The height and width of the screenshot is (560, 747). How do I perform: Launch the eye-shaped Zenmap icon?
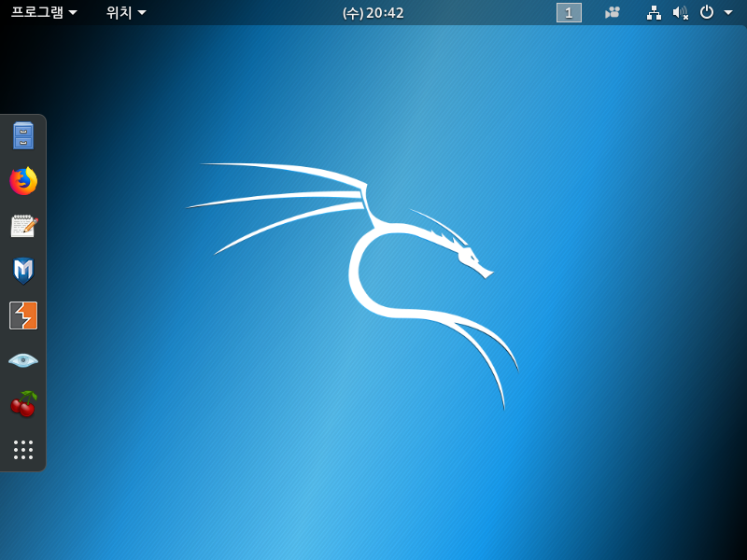click(x=23, y=360)
